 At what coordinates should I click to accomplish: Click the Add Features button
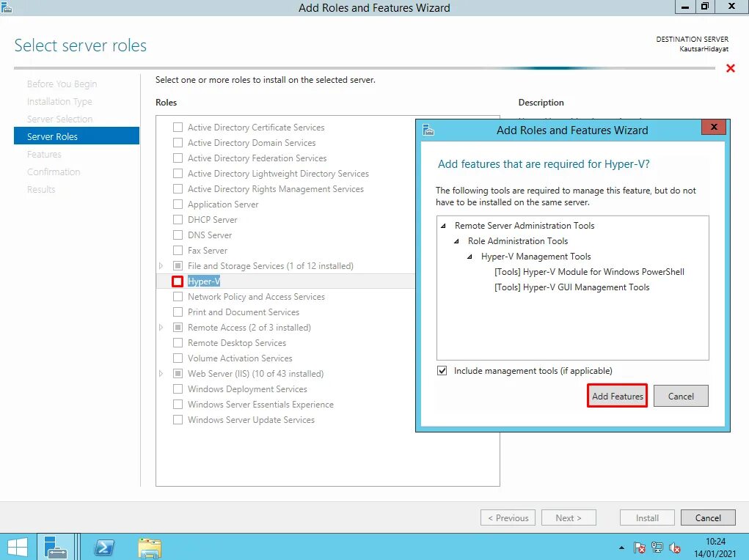coord(617,396)
